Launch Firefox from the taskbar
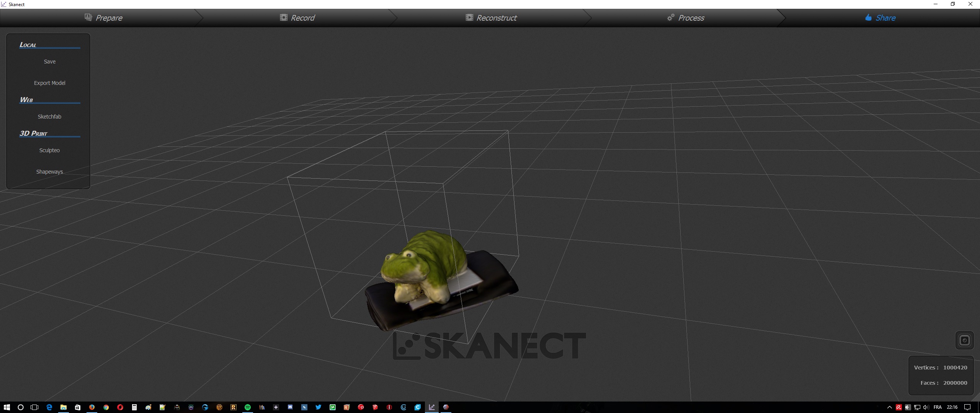 (92, 407)
